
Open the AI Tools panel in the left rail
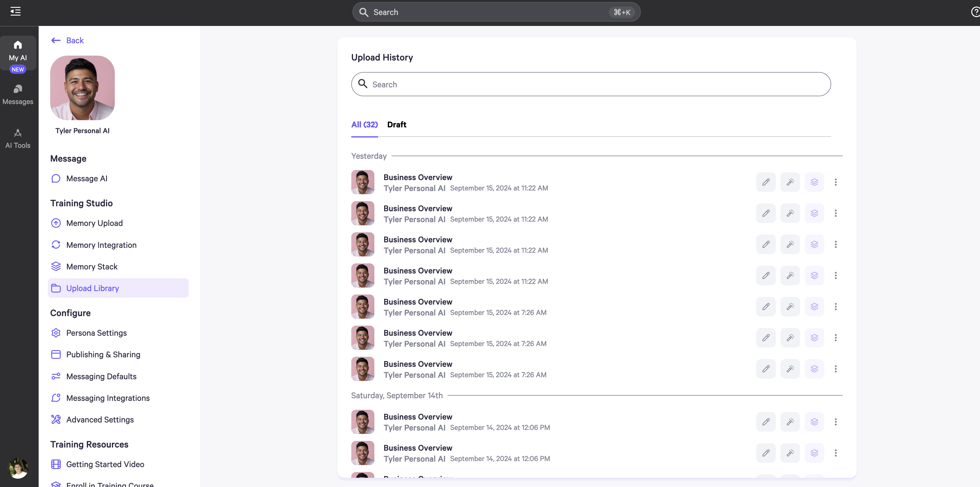pos(18,138)
